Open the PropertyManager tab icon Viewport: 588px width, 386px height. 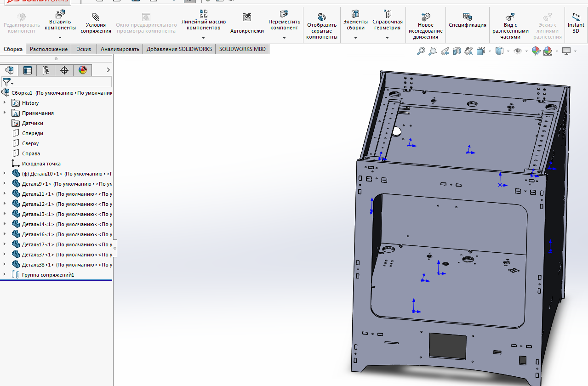(28, 70)
